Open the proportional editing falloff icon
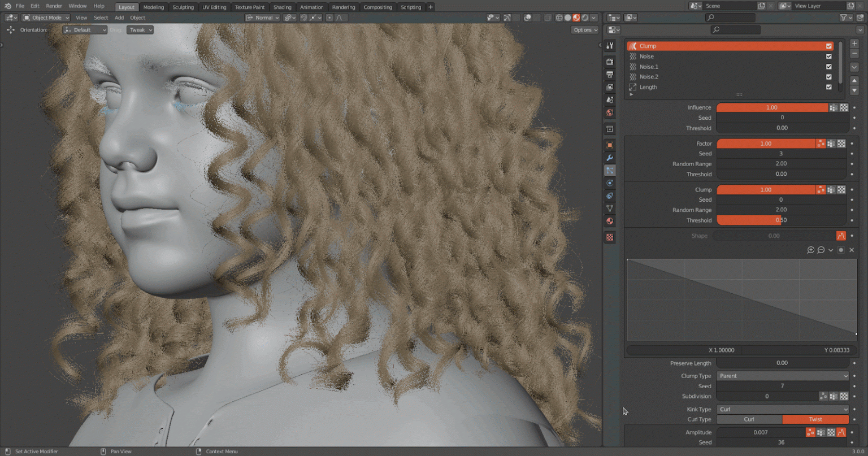 pos(338,18)
